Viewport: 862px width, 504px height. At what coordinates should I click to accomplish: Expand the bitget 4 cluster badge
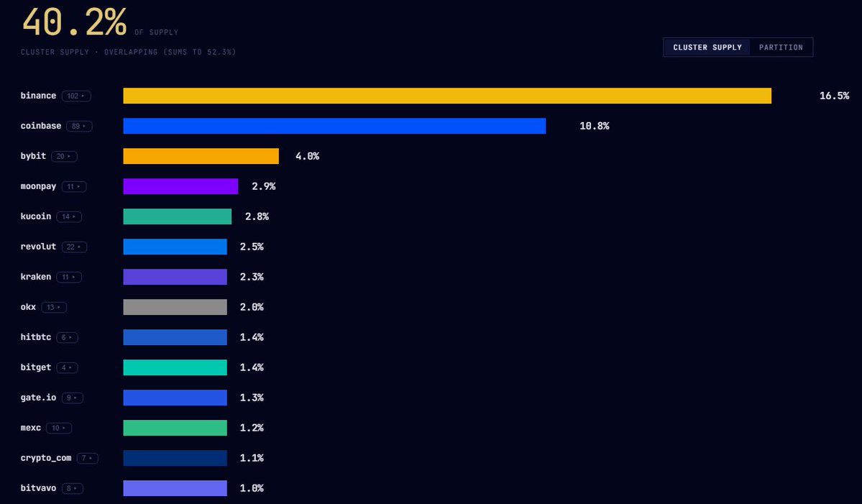click(67, 367)
